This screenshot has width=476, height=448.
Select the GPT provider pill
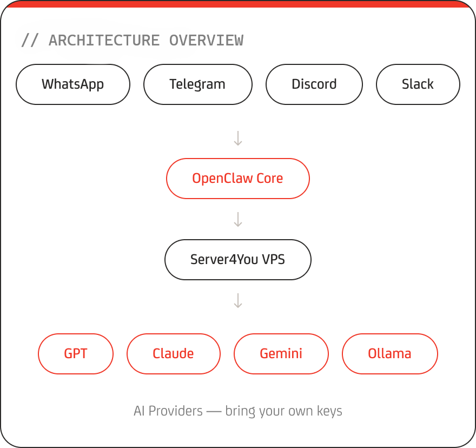point(76,354)
